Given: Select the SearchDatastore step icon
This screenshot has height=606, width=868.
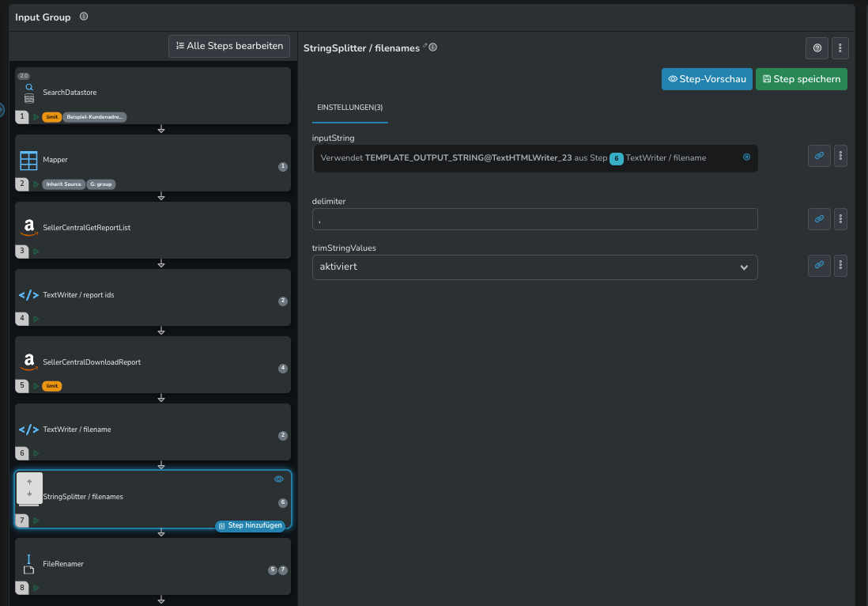Looking at the screenshot, I should tap(29, 93).
